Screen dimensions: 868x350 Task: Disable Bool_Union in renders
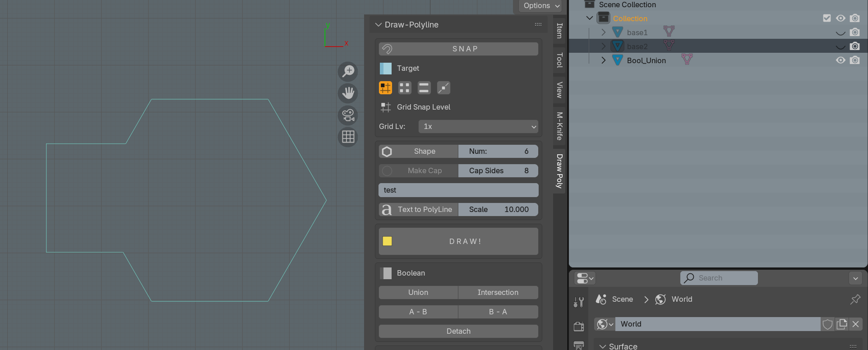pos(855,60)
